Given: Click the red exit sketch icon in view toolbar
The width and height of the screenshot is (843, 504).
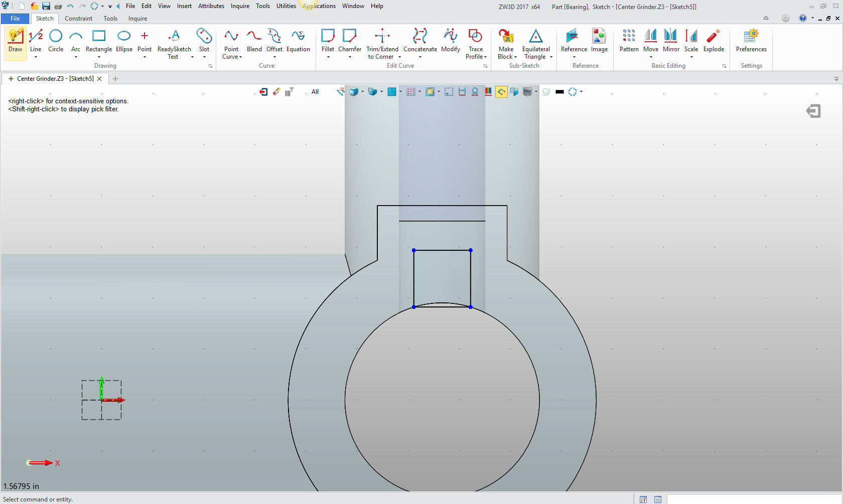Looking at the screenshot, I should pyautogui.click(x=263, y=92).
